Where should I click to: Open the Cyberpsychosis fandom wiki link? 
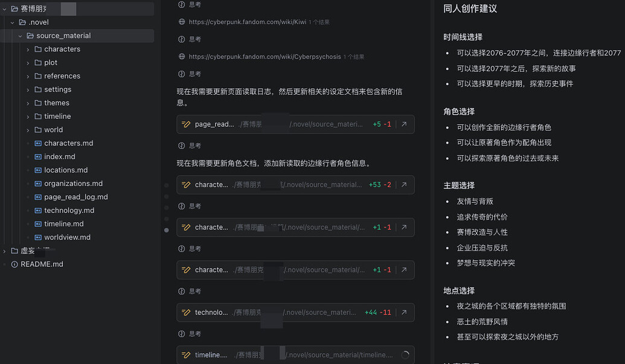point(264,57)
